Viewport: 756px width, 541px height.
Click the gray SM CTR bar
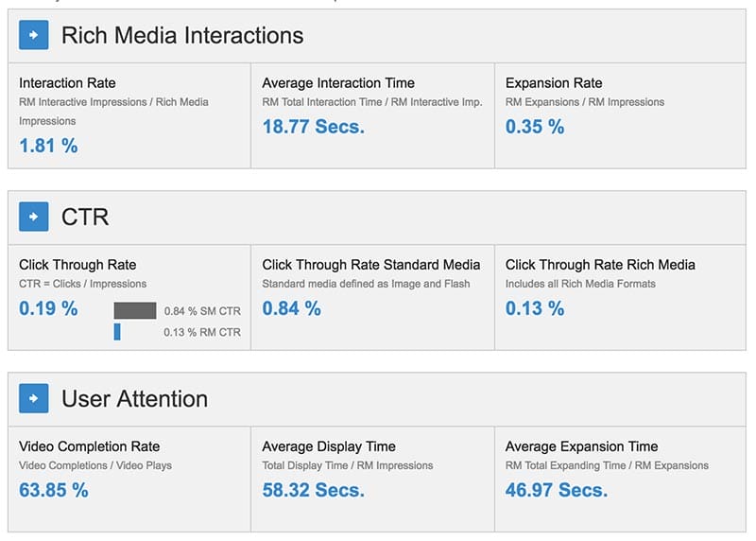click(x=135, y=310)
